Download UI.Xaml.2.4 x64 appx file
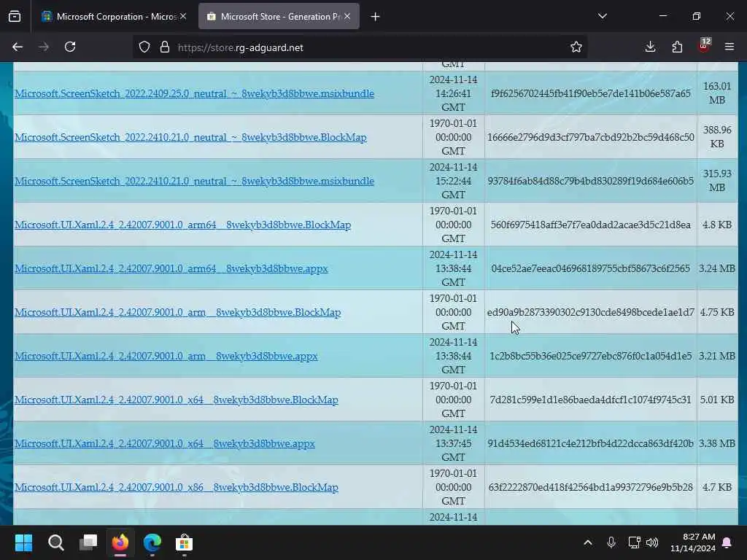 pyautogui.click(x=164, y=444)
